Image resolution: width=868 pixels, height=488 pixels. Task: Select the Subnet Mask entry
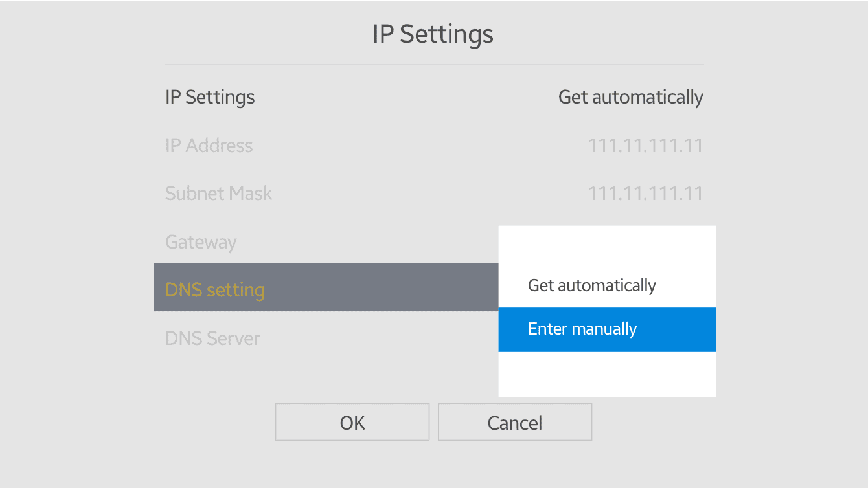tap(218, 193)
